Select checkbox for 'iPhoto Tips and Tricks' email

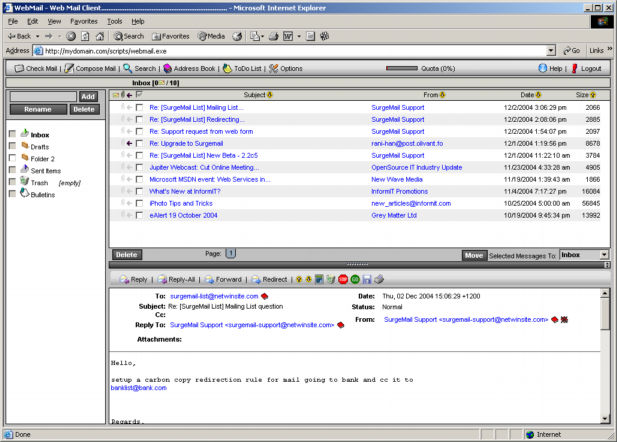click(x=139, y=203)
